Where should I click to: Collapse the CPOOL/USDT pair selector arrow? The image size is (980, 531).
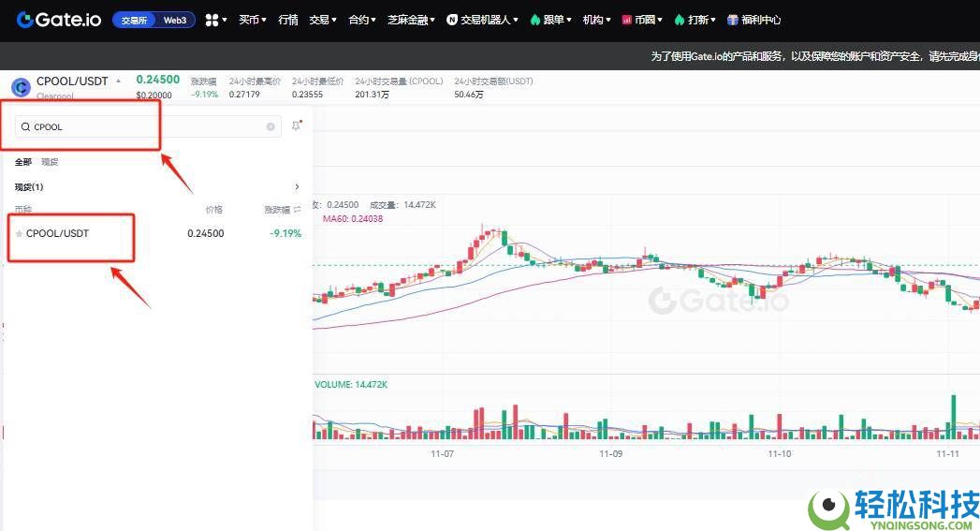point(118,81)
